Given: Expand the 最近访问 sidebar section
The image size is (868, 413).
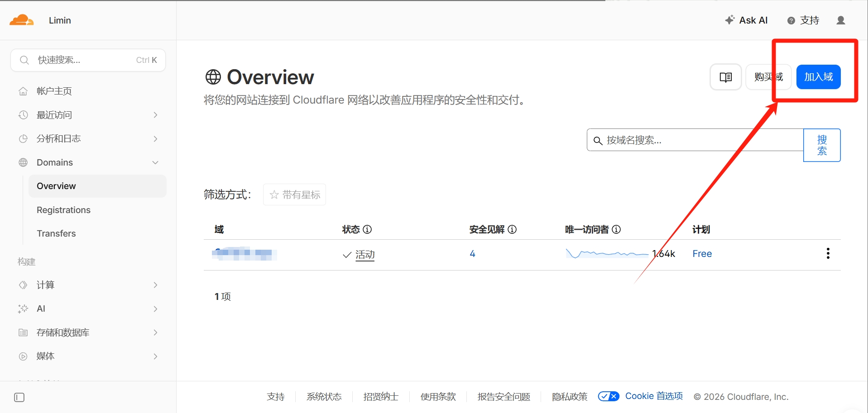Looking at the screenshot, I should click(x=88, y=115).
